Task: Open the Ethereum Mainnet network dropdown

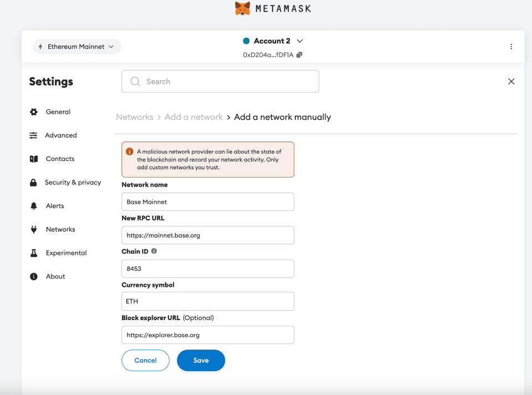Action: [x=76, y=47]
